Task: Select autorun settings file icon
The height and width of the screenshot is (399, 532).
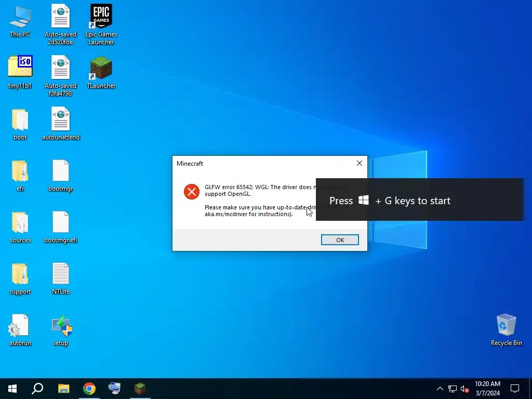Action: (20, 330)
